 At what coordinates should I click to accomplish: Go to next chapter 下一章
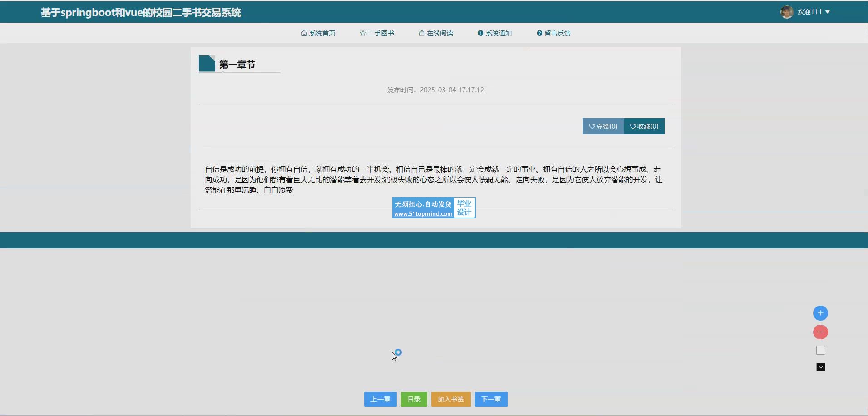(x=491, y=399)
